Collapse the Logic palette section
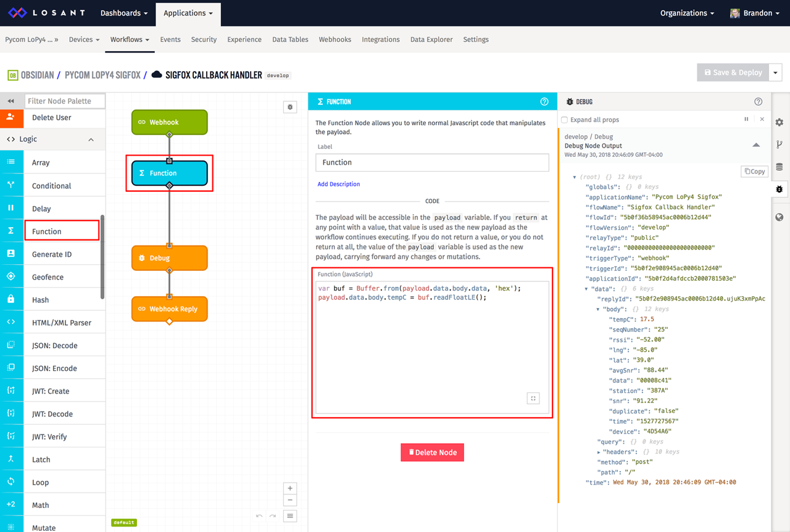The image size is (790, 532). 91,139
